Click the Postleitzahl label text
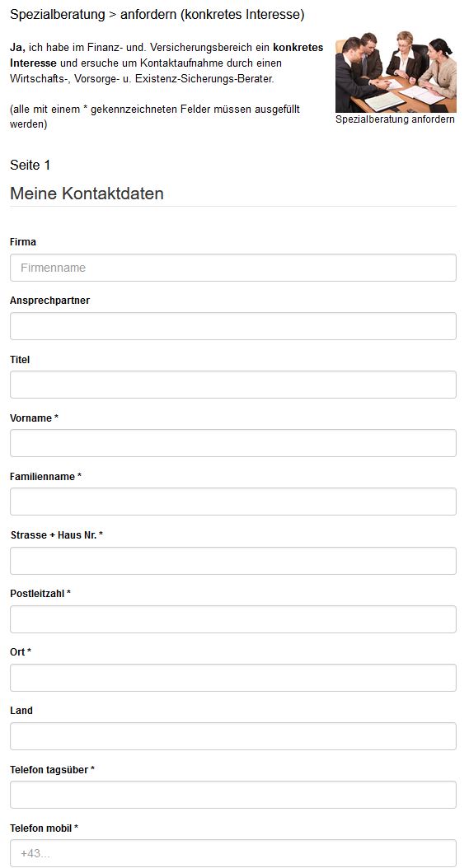This screenshot has height=868, width=469. tap(40, 594)
